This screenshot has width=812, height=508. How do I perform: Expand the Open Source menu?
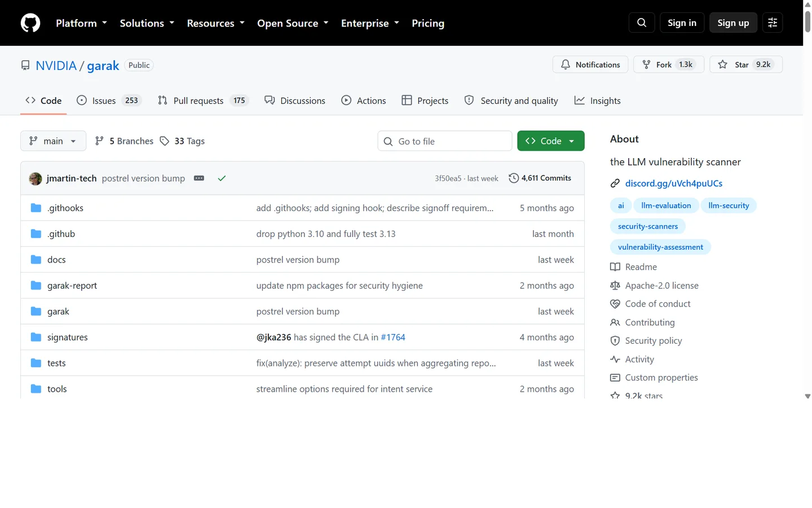(x=293, y=23)
